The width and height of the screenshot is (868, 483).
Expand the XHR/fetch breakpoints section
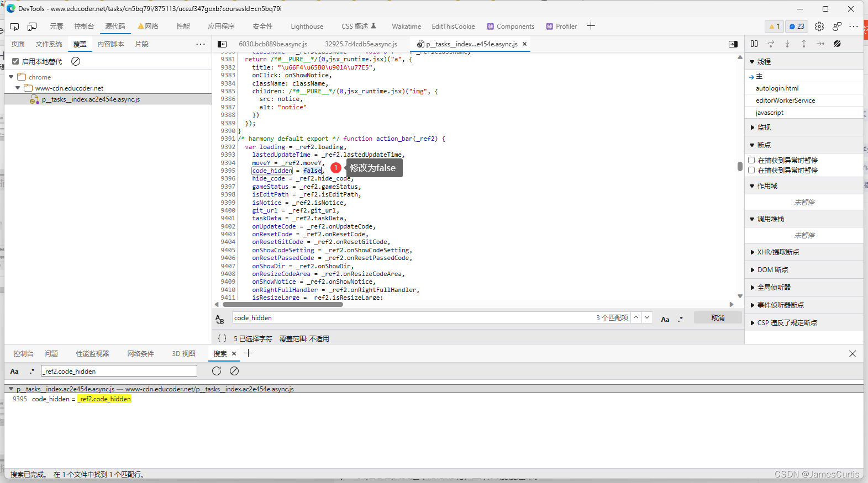click(752, 252)
